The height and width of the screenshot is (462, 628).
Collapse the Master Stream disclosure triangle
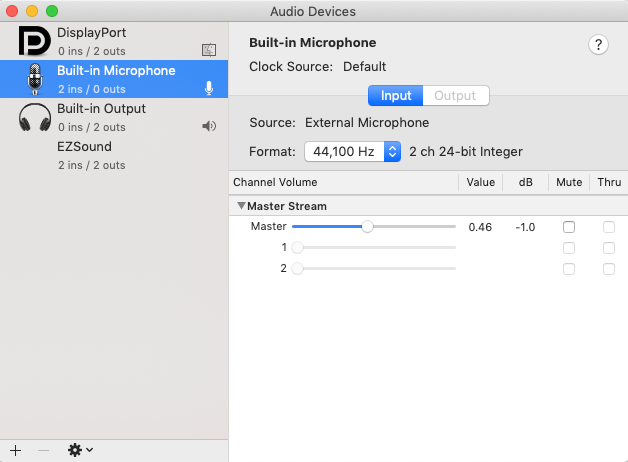pyautogui.click(x=241, y=206)
